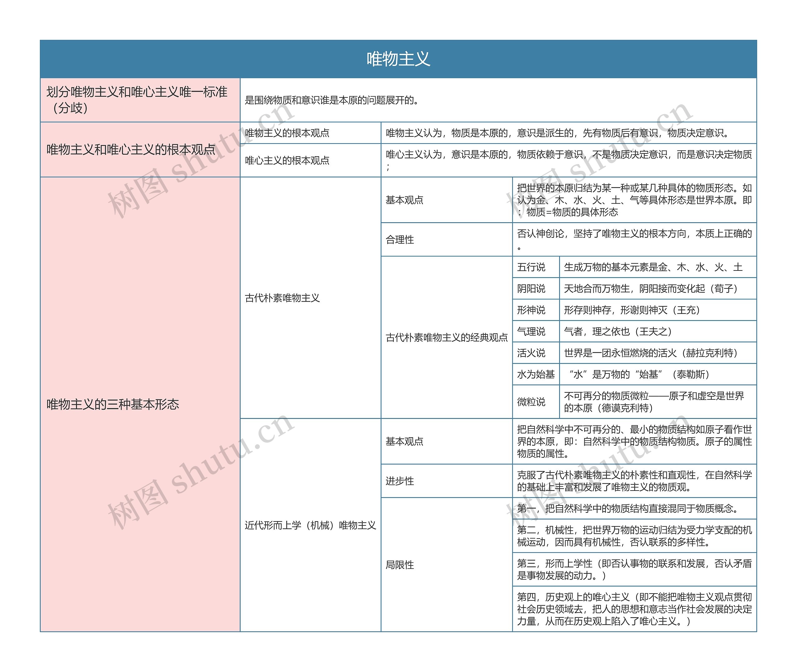This screenshot has height=672, width=797.
Task: Click the cell 五行说
Action: click(x=536, y=267)
